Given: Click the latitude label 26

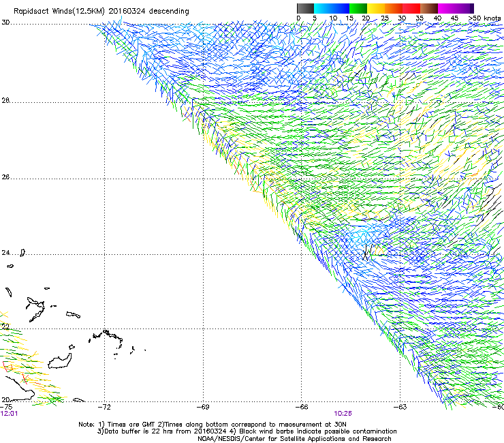Looking at the screenshot, I should coord(5,177).
